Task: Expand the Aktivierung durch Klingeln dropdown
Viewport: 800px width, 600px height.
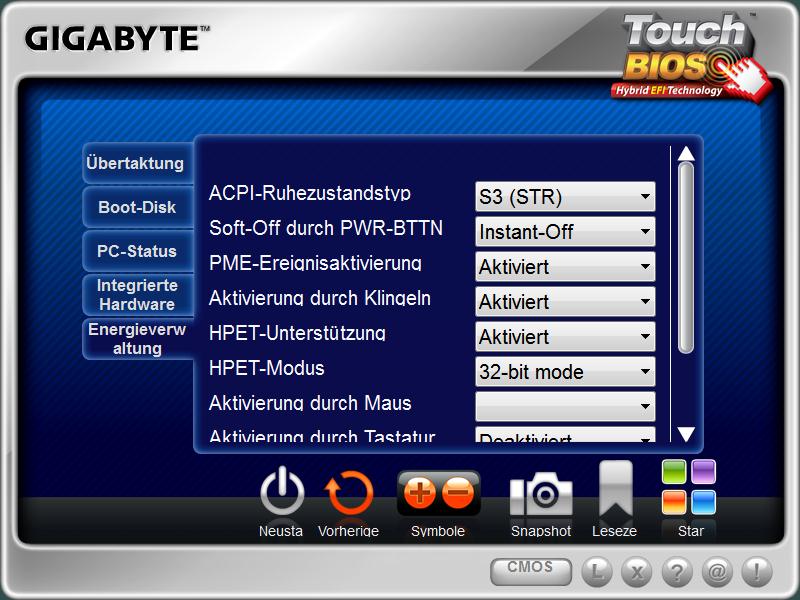Action: 565,302
